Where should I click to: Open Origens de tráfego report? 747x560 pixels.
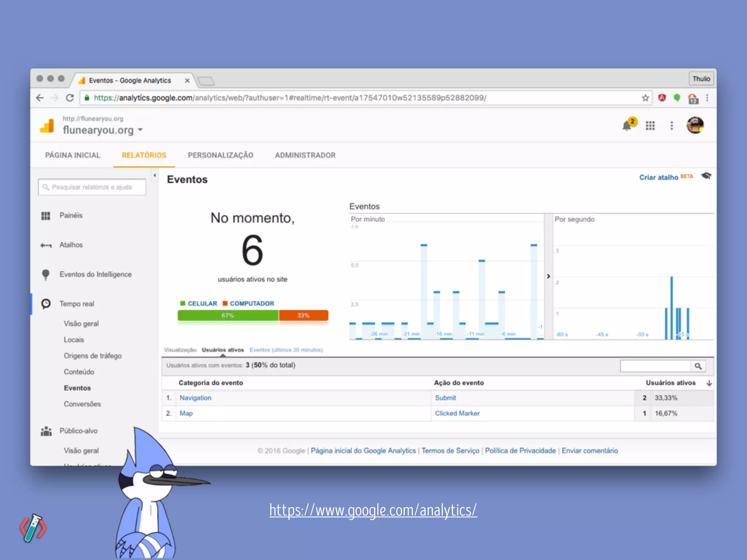pos(93,356)
